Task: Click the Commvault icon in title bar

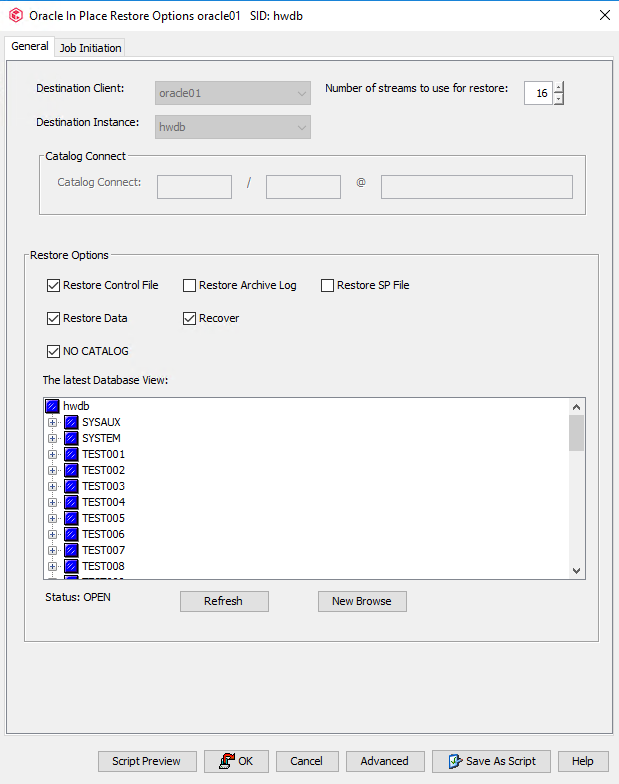Action: (15, 15)
